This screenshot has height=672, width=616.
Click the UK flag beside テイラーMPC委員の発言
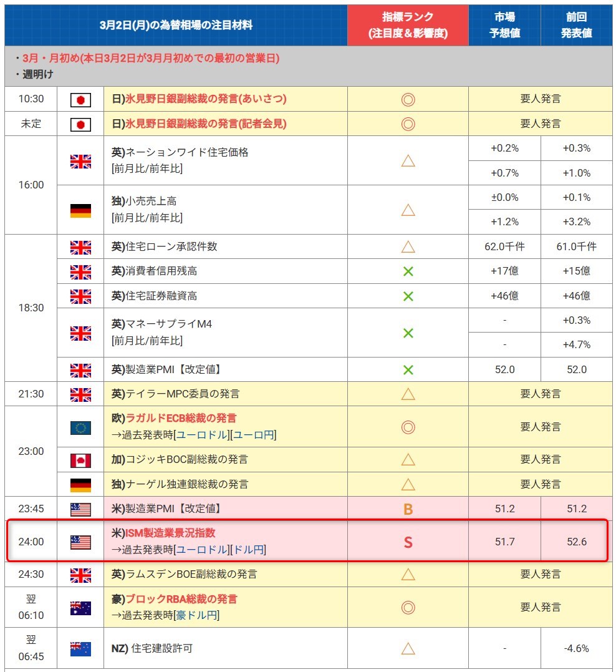point(80,394)
